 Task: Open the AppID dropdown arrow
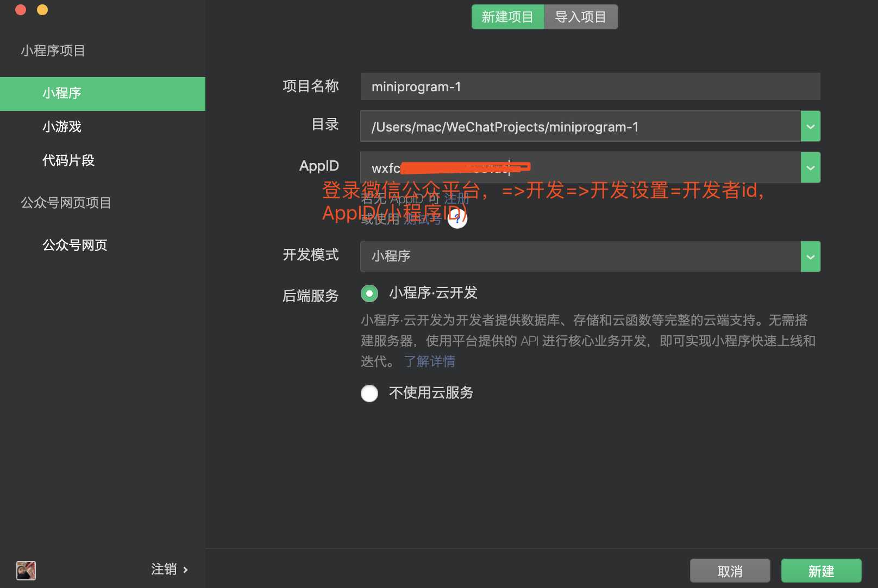point(811,167)
